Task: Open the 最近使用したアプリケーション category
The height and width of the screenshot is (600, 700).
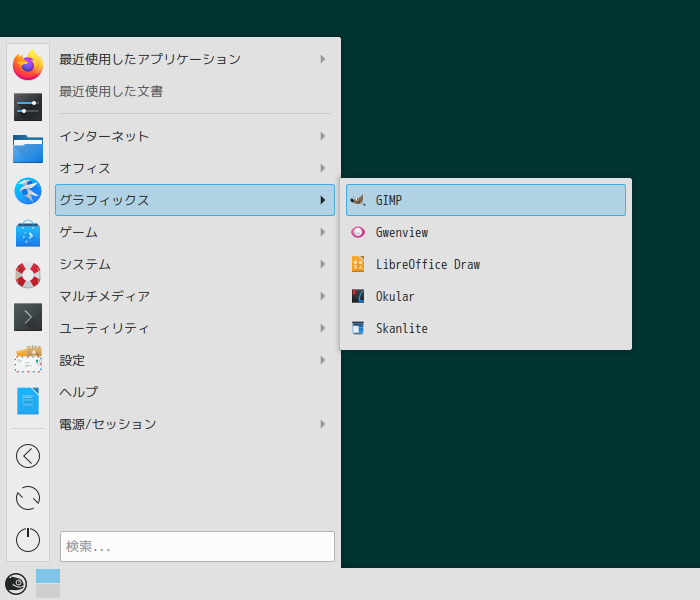Action: 195,59
